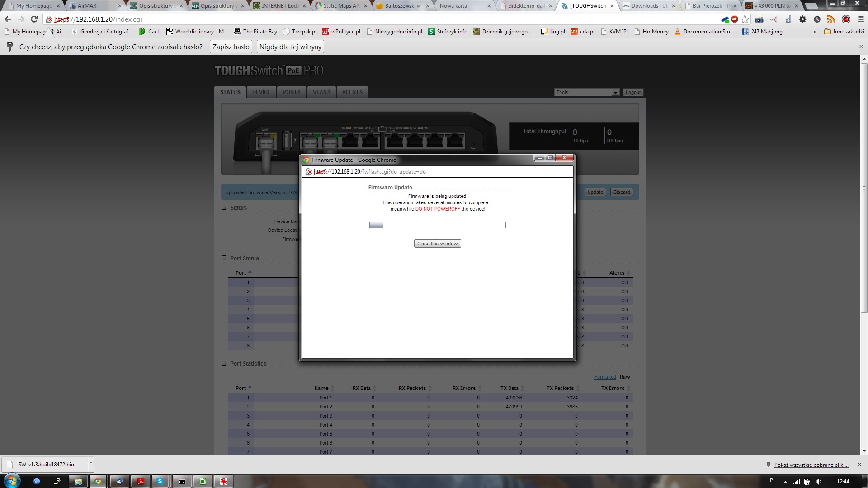Click the Formatted statistics link
Viewport: 868px width, 488px height.
tap(605, 377)
